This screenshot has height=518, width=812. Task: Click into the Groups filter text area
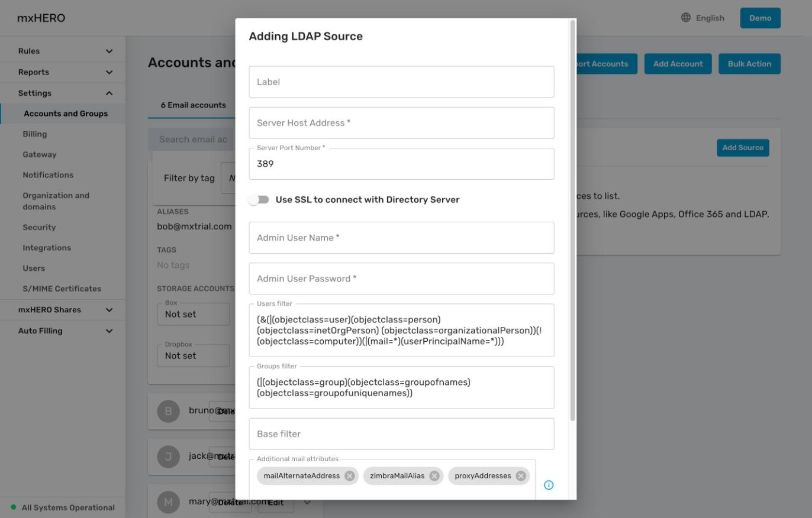(x=401, y=387)
